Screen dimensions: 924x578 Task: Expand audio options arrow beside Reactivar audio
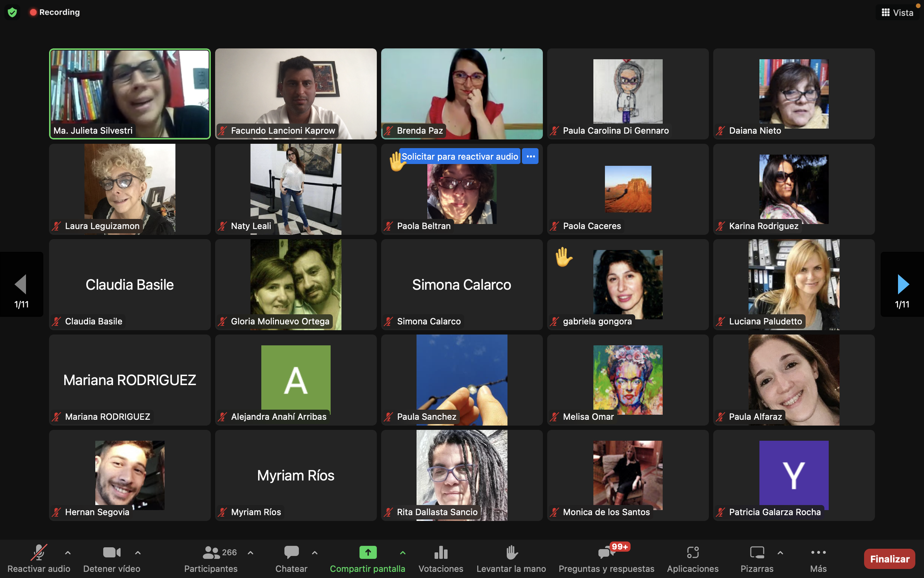coord(67,552)
